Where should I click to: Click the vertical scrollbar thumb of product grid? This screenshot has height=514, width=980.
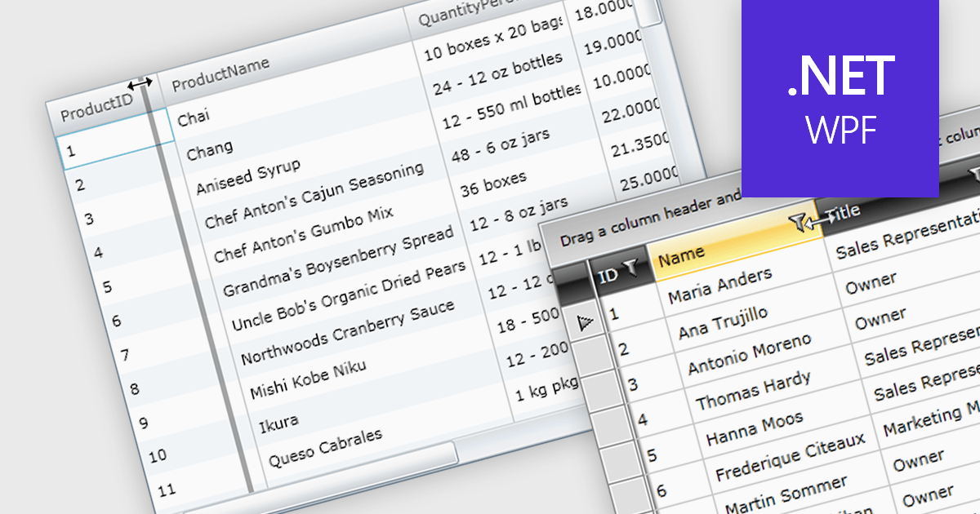coord(649,12)
